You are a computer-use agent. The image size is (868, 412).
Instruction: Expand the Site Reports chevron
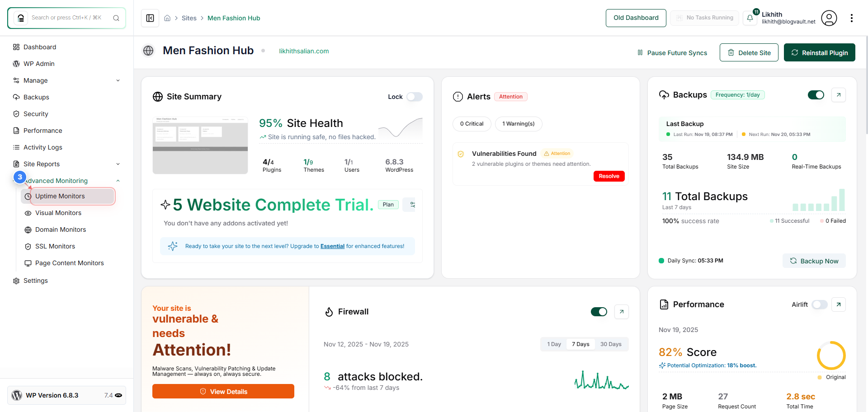118,164
